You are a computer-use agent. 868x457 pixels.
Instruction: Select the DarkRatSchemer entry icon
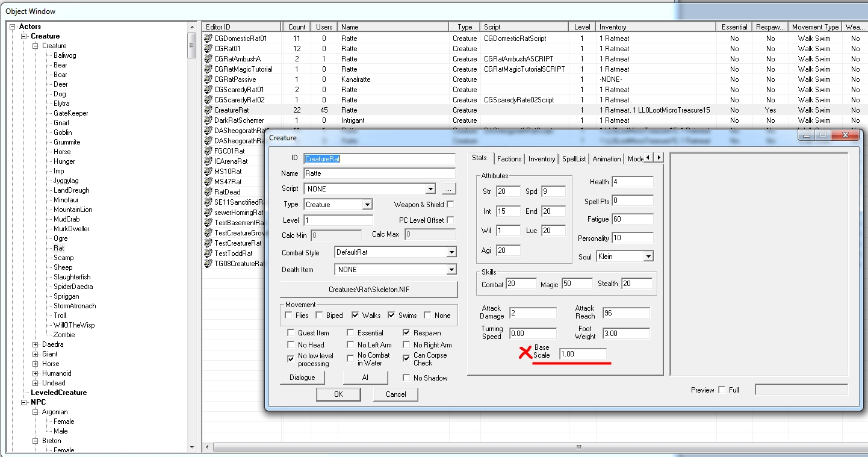click(x=209, y=120)
